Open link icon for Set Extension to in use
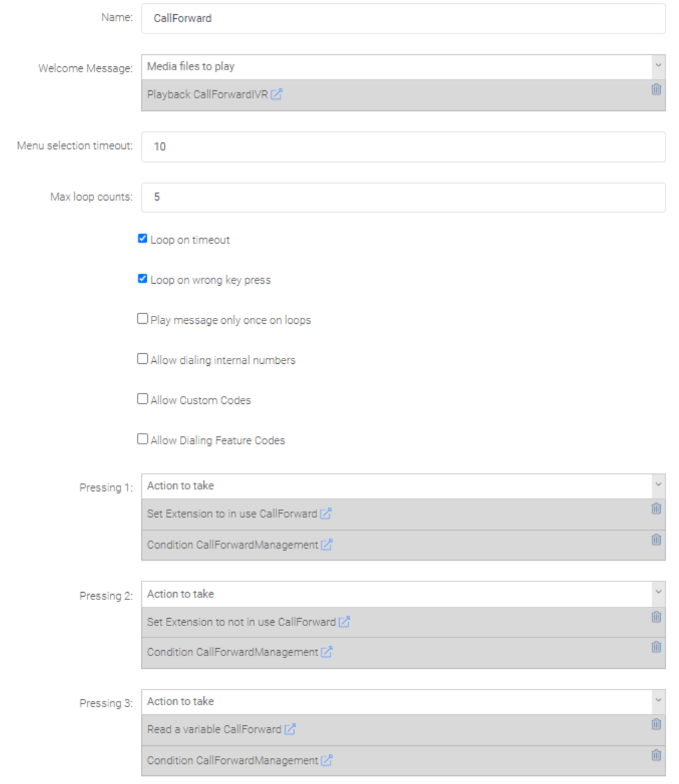Image resolution: width=679 pixels, height=784 pixels. pos(326,514)
